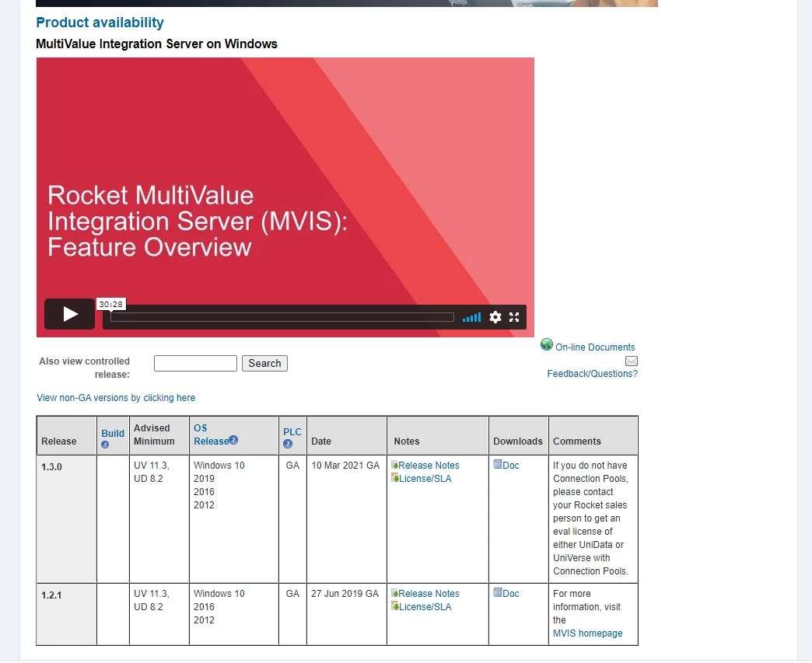Click the OS Release column header link

211,434
